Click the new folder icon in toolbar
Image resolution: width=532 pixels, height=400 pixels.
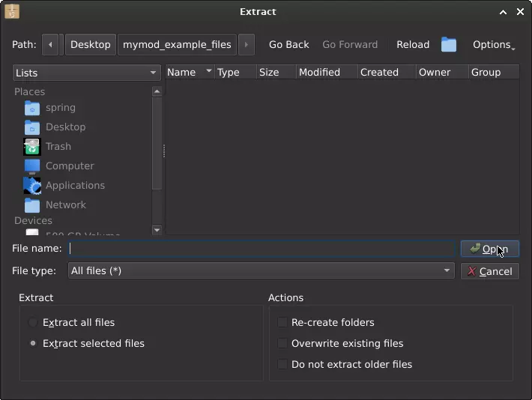pos(448,45)
